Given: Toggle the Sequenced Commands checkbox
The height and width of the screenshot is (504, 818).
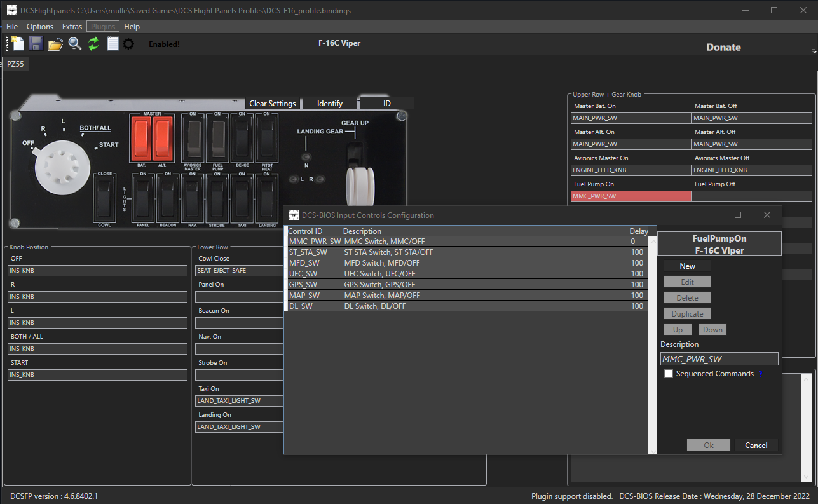Looking at the screenshot, I should (x=669, y=374).
